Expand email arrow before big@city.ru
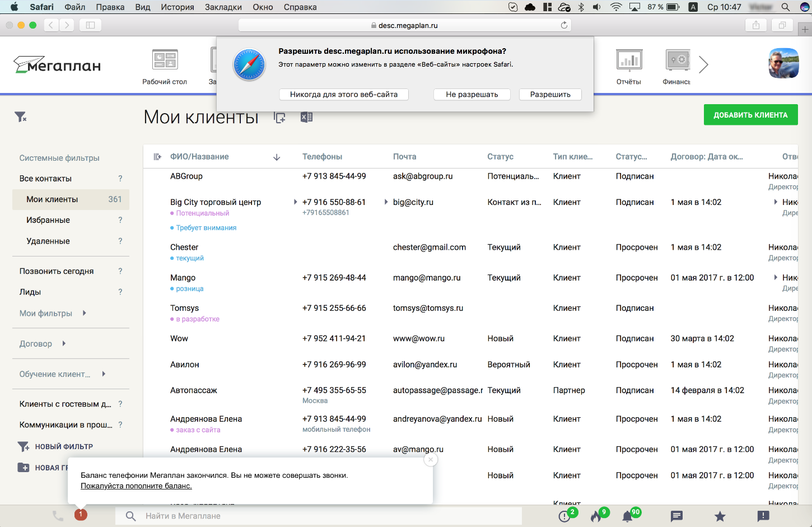Image resolution: width=812 pixels, height=527 pixels. pos(386,202)
